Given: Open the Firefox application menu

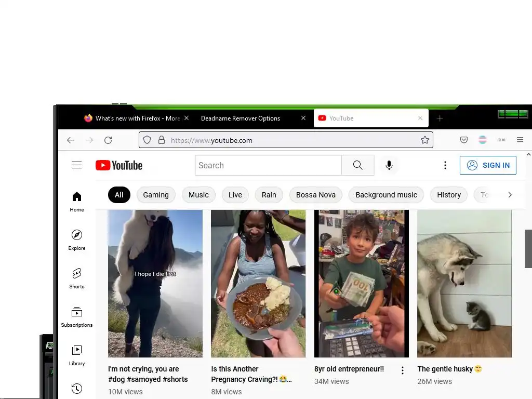Looking at the screenshot, I should pyautogui.click(x=520, y=140).
